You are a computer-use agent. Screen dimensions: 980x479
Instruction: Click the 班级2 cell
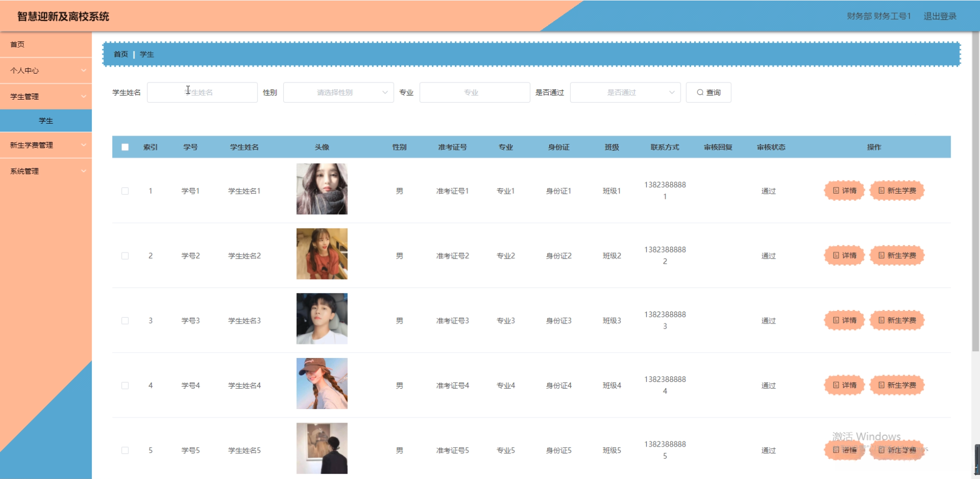612,256
